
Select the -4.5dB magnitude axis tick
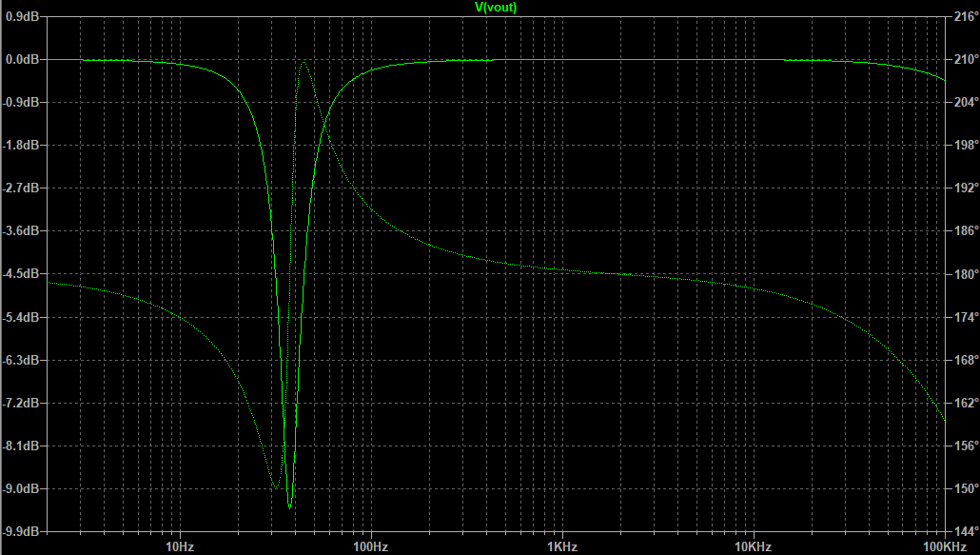(21, 274)
